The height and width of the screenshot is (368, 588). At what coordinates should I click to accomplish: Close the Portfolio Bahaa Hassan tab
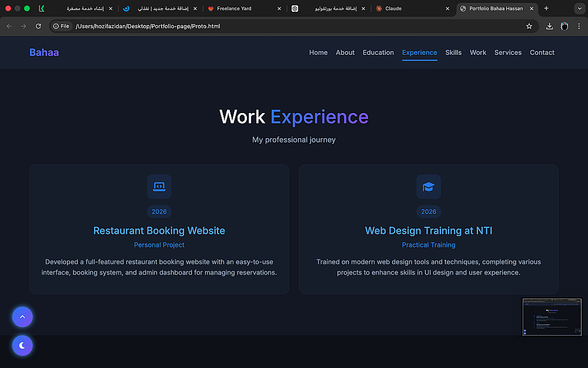[532, 8]
